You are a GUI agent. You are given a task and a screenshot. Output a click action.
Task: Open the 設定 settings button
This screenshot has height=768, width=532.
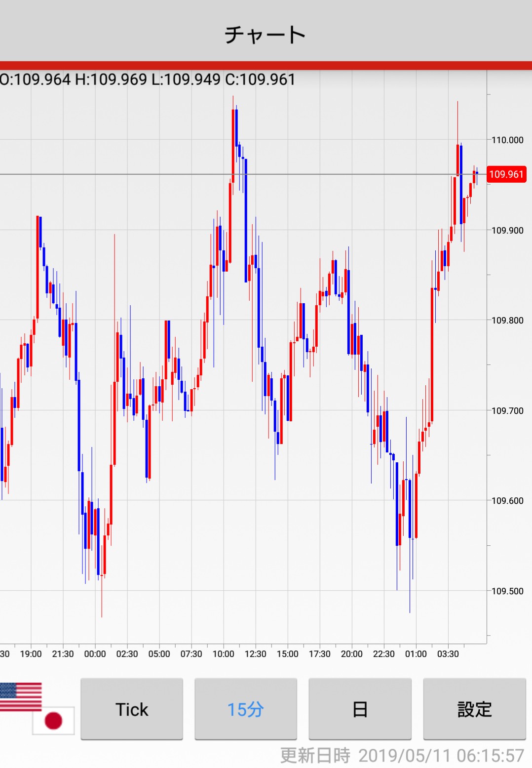pyautogui.click(x=474, y=709)
